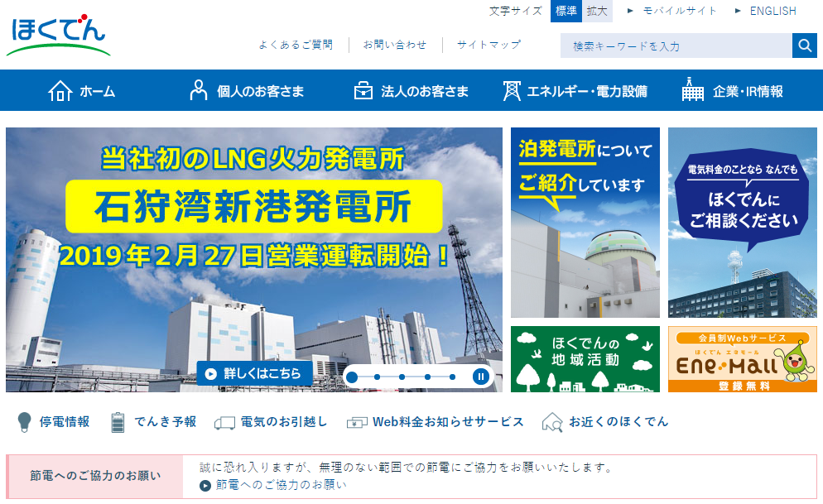The height and width of the screenshot is (504, 823).
Task: Click the ほくでん logo
Action: tap(58, 35)
